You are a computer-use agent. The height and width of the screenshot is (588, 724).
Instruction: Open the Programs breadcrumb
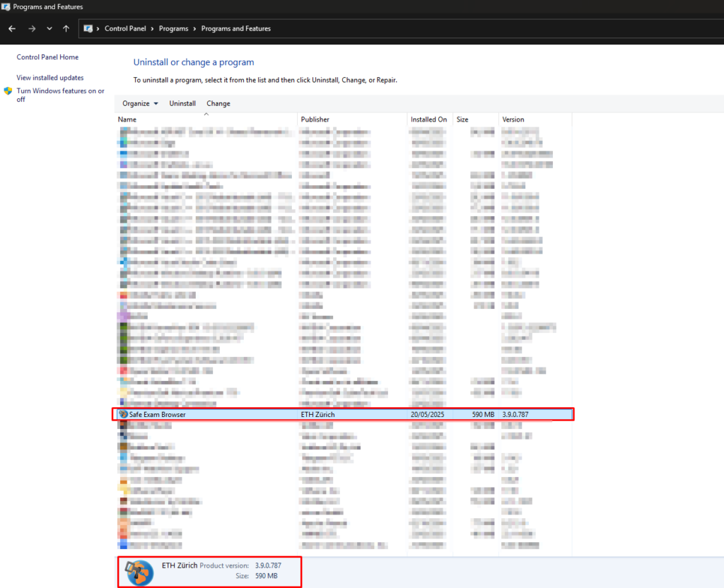click(x=174, y=28)
